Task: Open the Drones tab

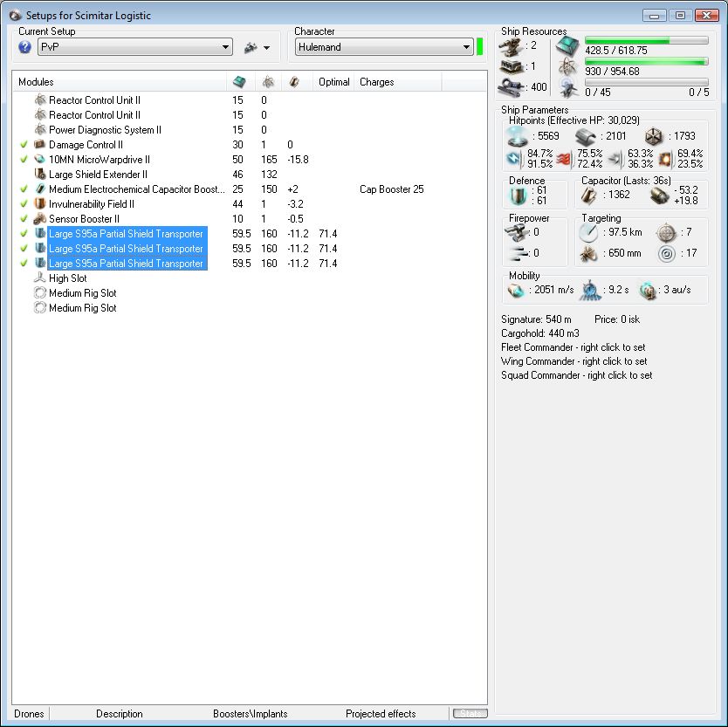Action: click(30, 714)
